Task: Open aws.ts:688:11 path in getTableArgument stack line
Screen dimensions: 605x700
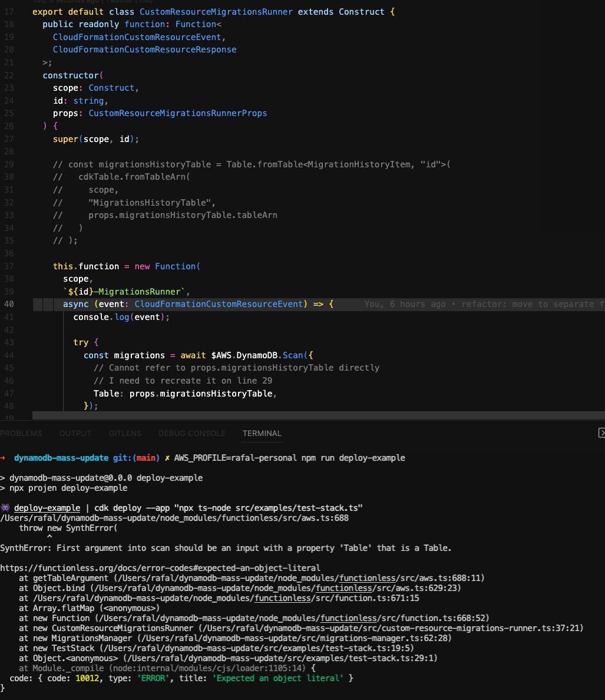Action: pos(298,578)
